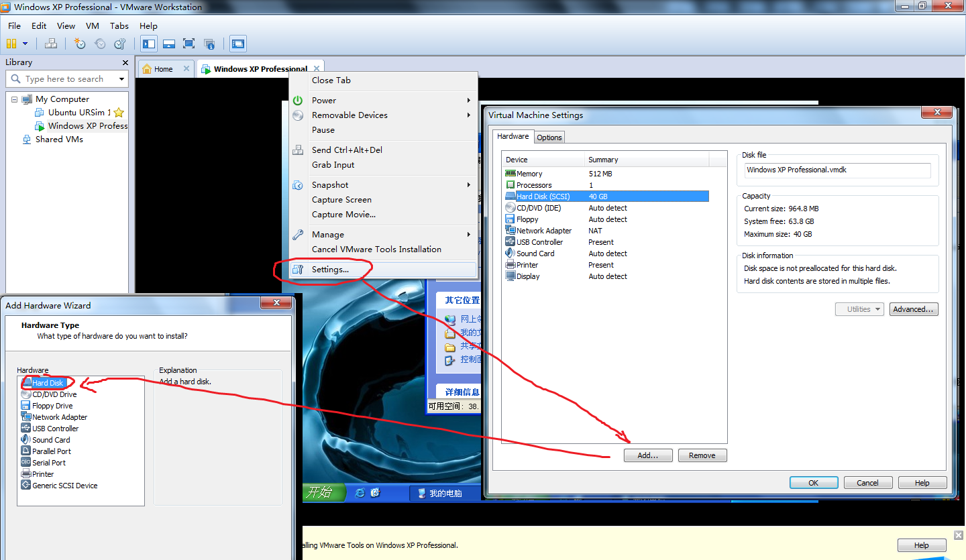Select the Network Adapter device in settings
This screenshot has width=966, height=560.
click(x=606, y=231)
